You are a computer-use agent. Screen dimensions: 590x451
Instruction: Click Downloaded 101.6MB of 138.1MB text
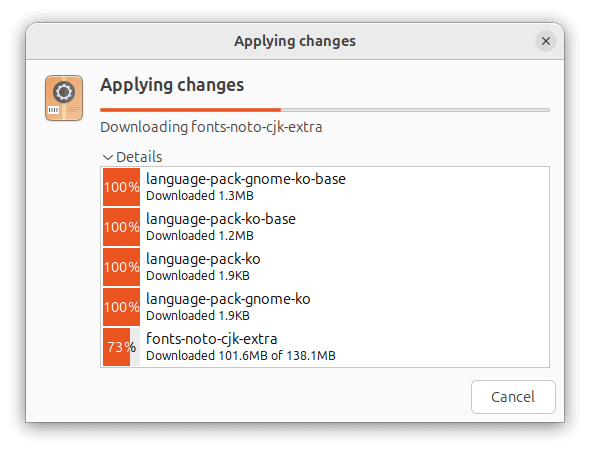tap(241, 355)
